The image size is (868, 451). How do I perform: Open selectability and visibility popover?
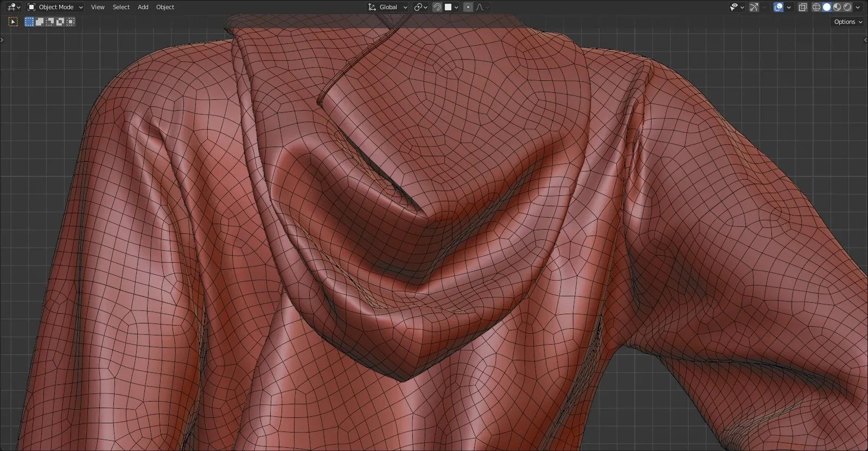pyautogui.click(x=737, y=7)
